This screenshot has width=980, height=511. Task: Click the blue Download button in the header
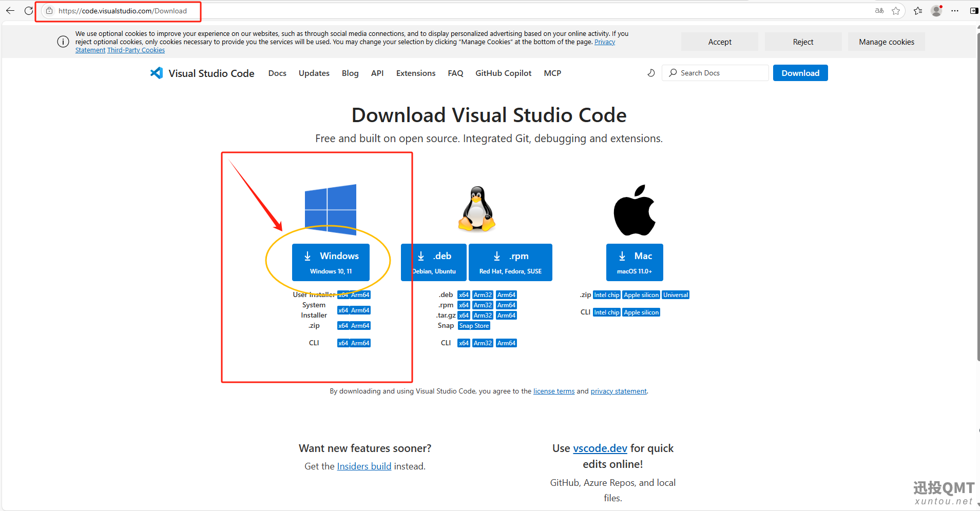(x=800, y=73)
